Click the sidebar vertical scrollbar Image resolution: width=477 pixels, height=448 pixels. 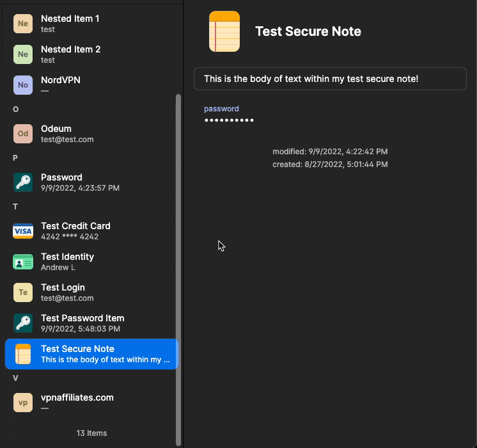178,256
